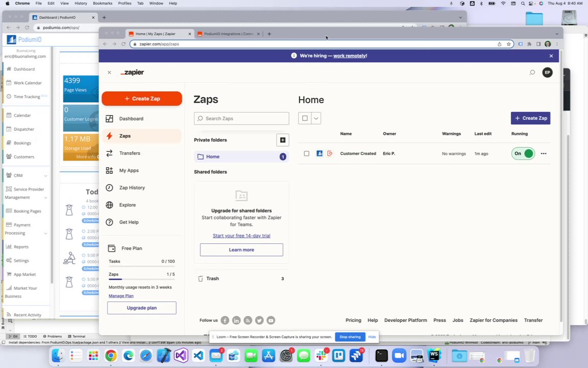Collapse Zapier sidebar with X icon

tap(109, 73)
